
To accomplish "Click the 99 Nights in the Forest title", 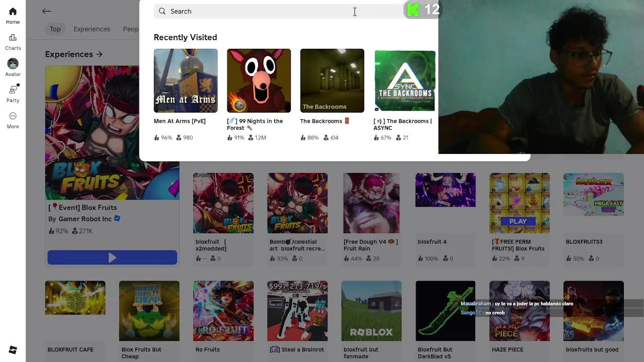I will (255, 124).
